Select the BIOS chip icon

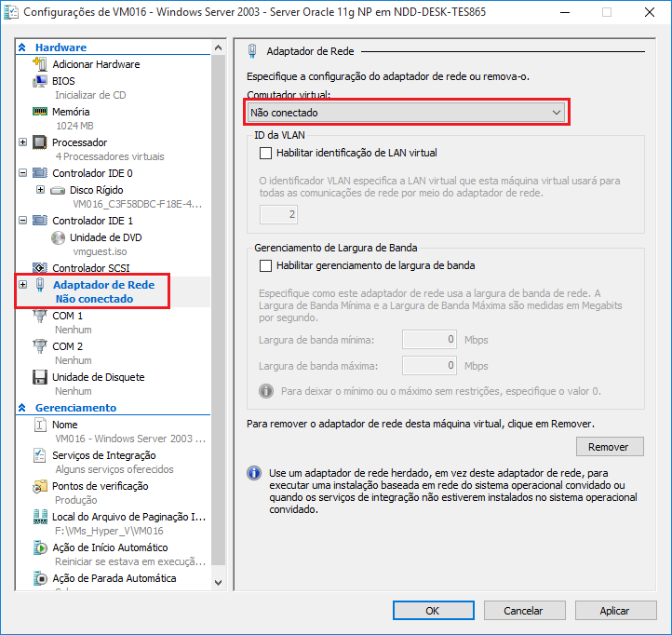pyautogui.click(x=39, y=81)
